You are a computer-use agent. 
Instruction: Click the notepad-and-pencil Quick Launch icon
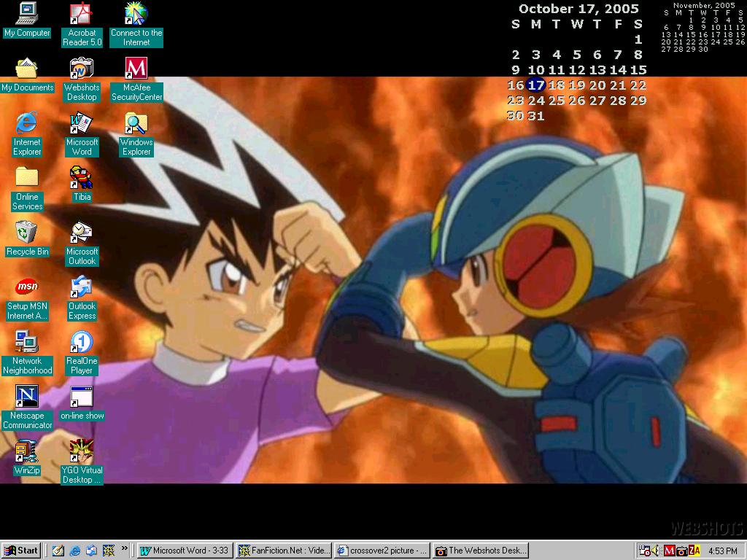pyautogui.click(x=58, y=551)
